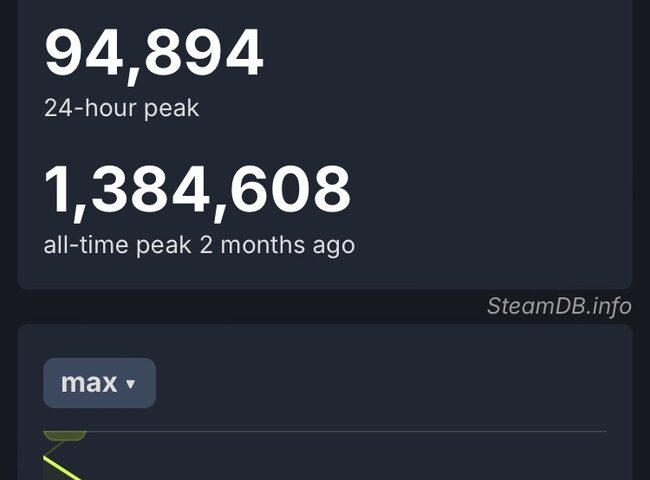This screenshot has width=650, height=480.
Task: Select the 94,894 player count
Action: pos(154,55)
